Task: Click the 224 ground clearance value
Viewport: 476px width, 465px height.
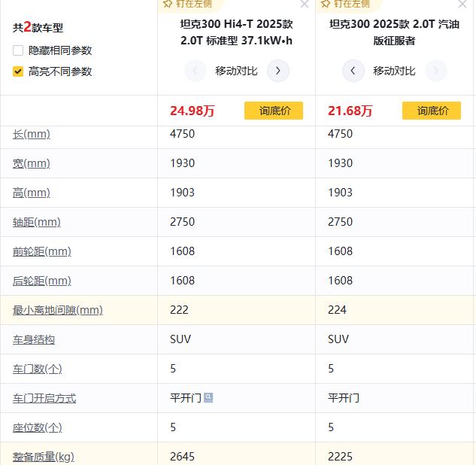Action: [x=337, y=310]
